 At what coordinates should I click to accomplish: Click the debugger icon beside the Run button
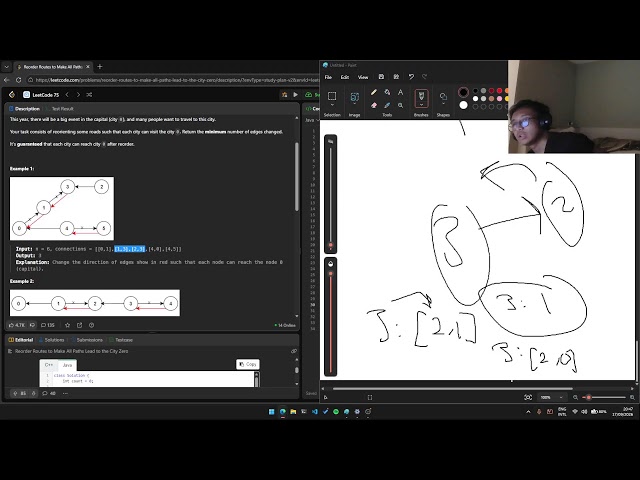(x=284, y=95)
